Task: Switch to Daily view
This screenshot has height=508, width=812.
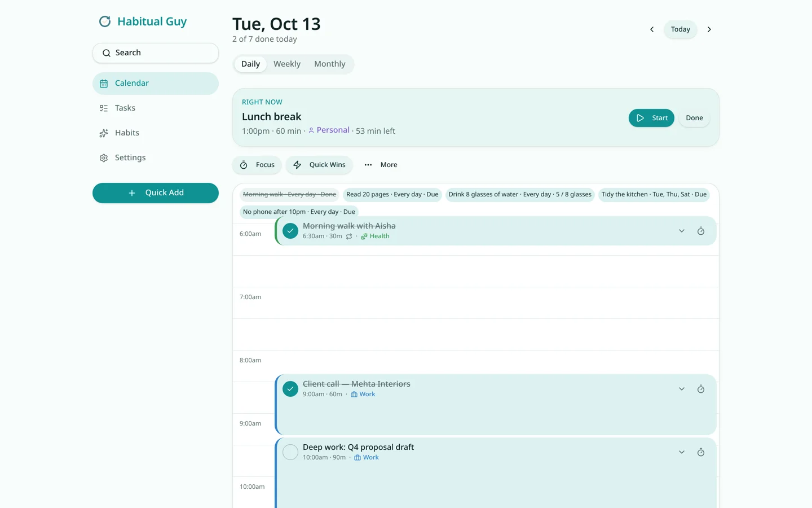Action: click(x=250, y=64)
